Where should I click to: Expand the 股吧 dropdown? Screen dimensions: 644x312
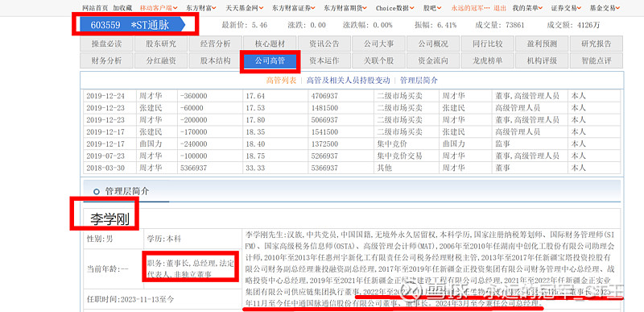[x=432, y=8]
